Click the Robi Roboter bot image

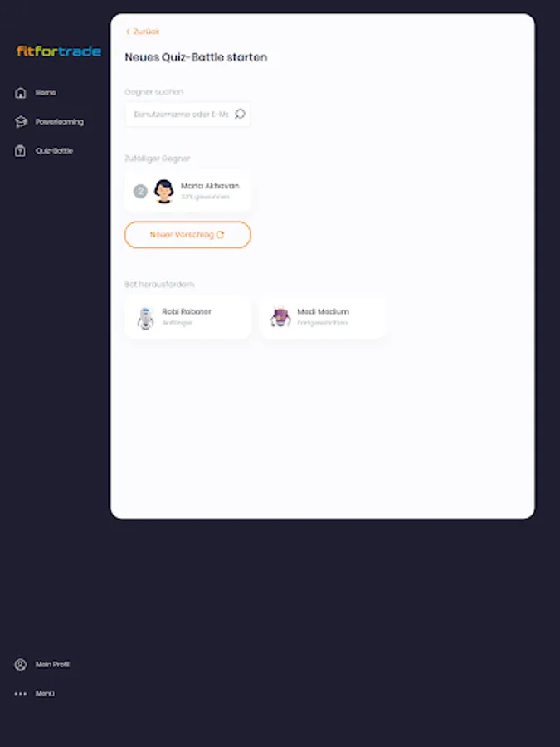point(146,318)
